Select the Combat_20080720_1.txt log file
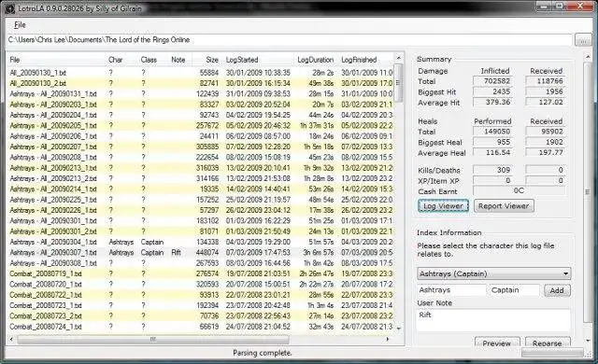 [200, 284]
